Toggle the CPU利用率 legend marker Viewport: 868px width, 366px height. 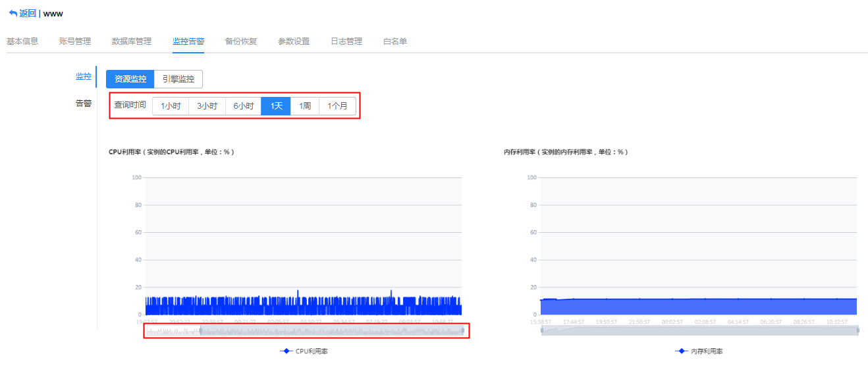point(286,351)
